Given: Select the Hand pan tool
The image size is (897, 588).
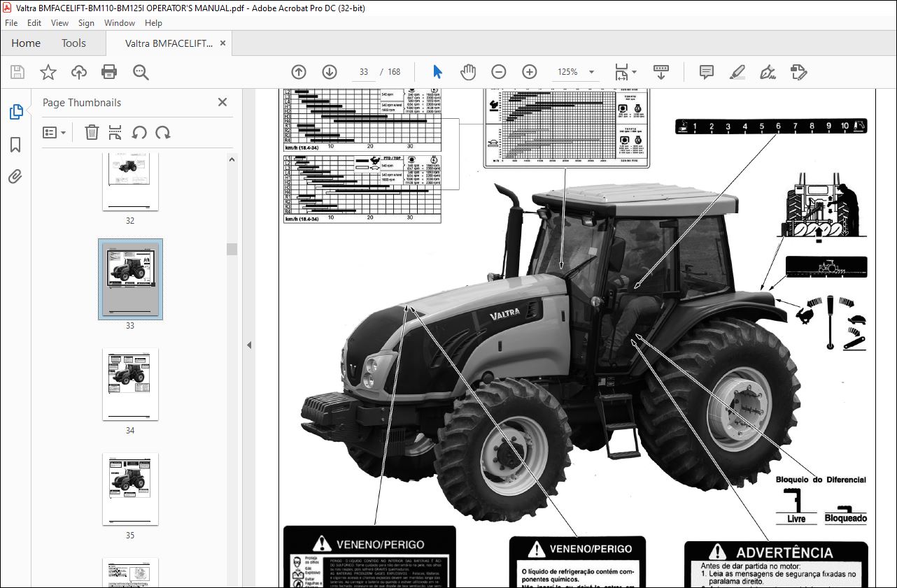Looking at the screenshot, I should (x=468, y=72).
